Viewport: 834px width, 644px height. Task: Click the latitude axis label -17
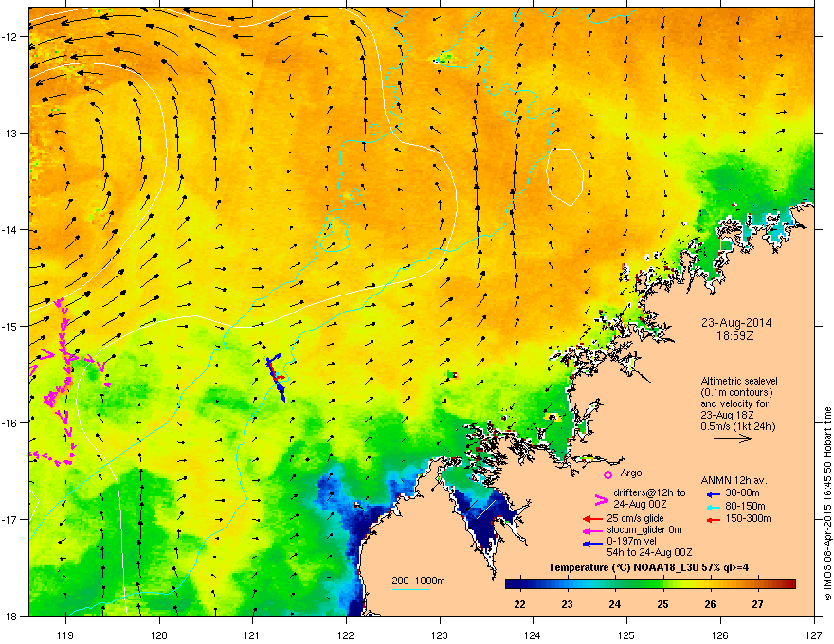pos(9,520)
